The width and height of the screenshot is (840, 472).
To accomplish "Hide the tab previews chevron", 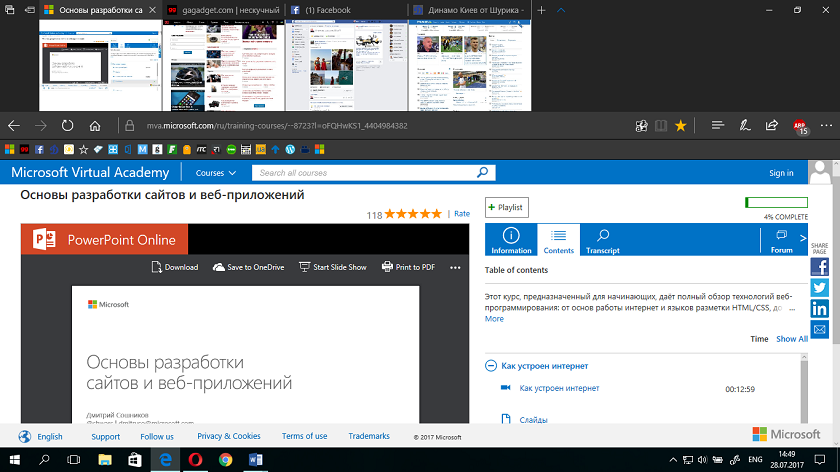I will 561,10.
